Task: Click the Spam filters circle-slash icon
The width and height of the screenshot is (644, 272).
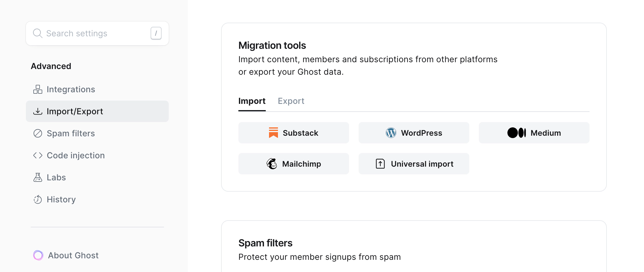Action: point(38,133)
